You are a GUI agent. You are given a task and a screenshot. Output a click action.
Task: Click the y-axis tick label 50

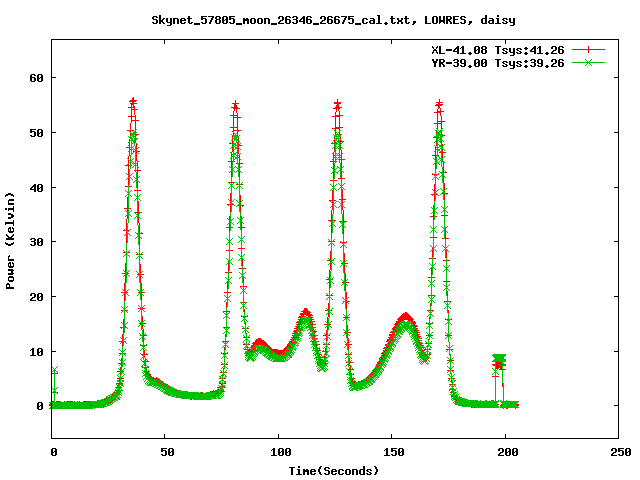(36, 133)
